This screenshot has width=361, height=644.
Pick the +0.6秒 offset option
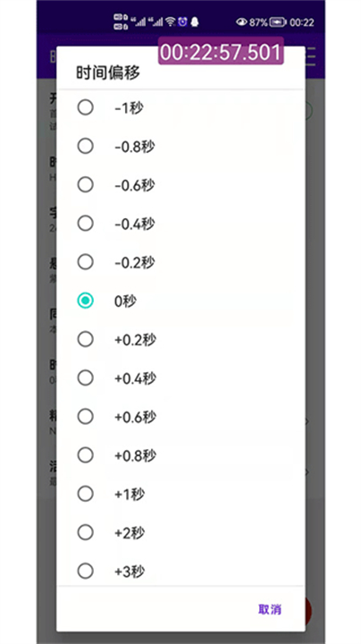point(180,417)
